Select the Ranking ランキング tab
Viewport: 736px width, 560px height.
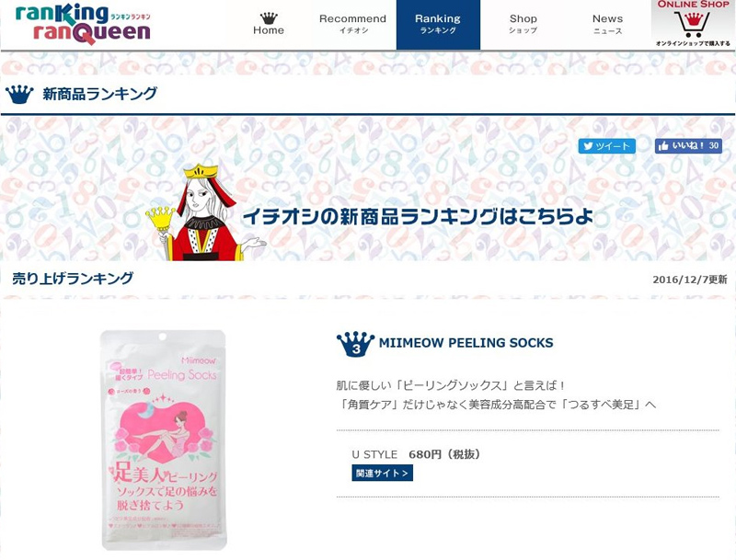click(438, 25)
